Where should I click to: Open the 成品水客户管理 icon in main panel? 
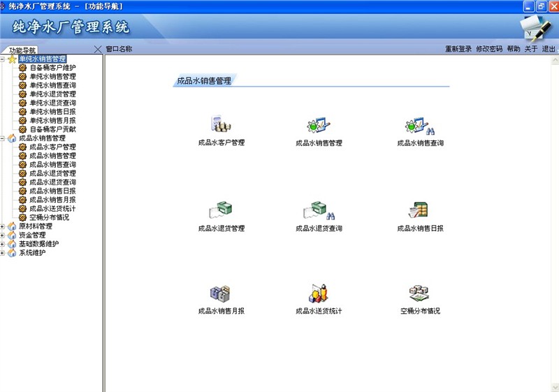point(221,126)
